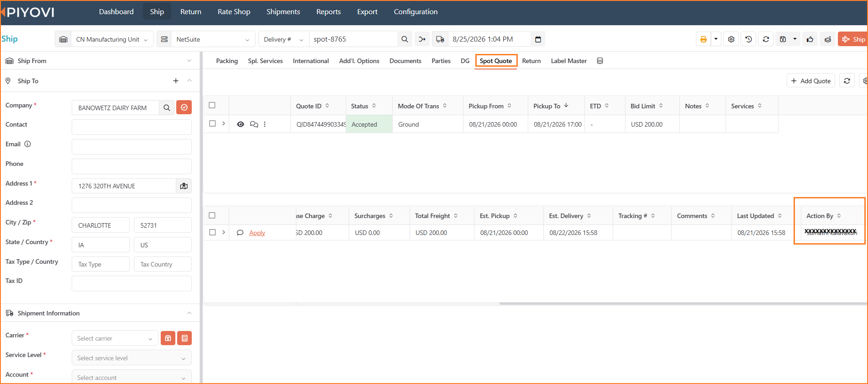The height and width of the screenshot is (384, 868).
Task: Click the search icon beside the delivery number
Action: click(405, 39)
